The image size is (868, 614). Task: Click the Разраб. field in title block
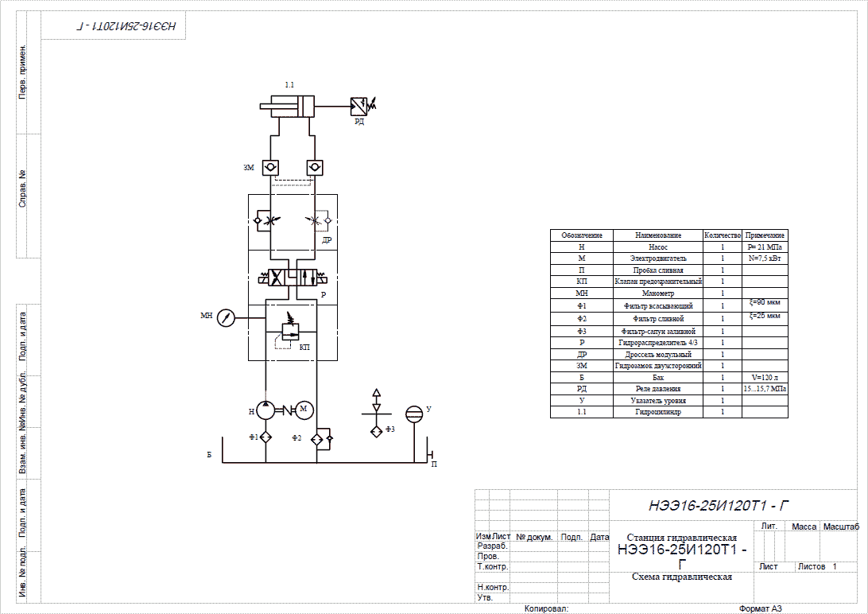click(492, 546)
